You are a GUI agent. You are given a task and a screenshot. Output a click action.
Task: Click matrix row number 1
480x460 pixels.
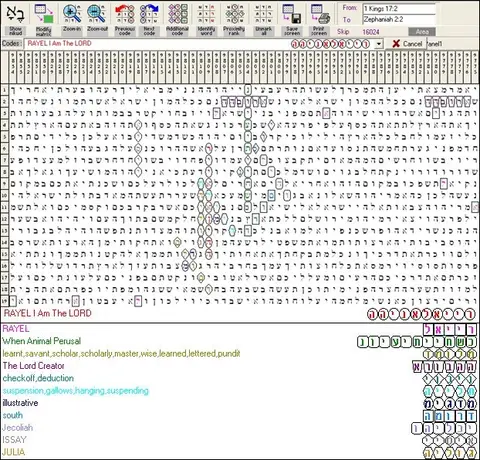tap(5, 90)
